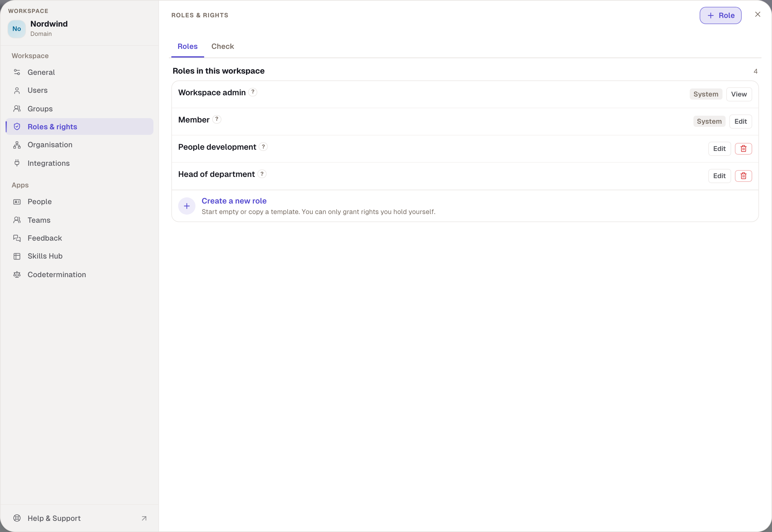Image resolution: width=772 pixels, height=532 pixels.
Task: Click the Integrations plug icon
Action: (x=17, y=163)
